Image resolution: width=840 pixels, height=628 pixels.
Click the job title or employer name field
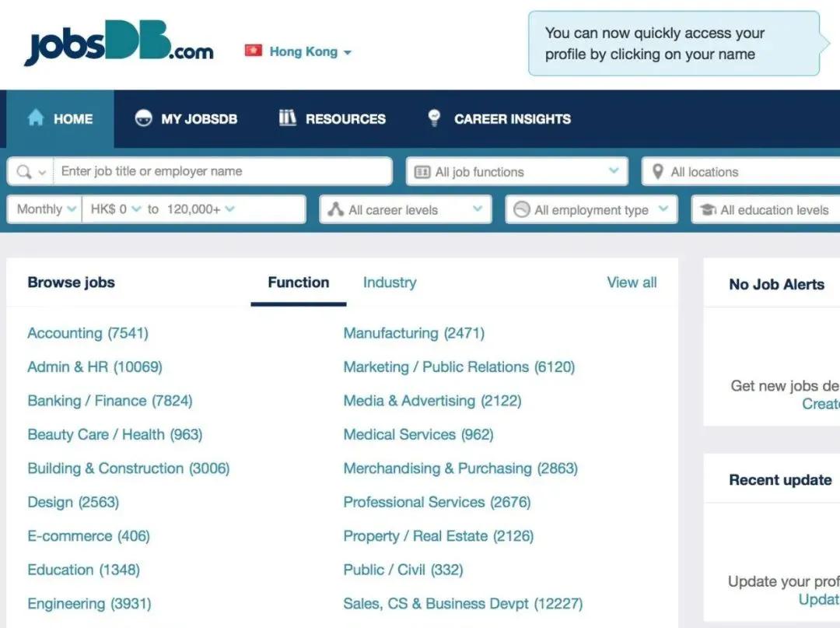point(223,171)
